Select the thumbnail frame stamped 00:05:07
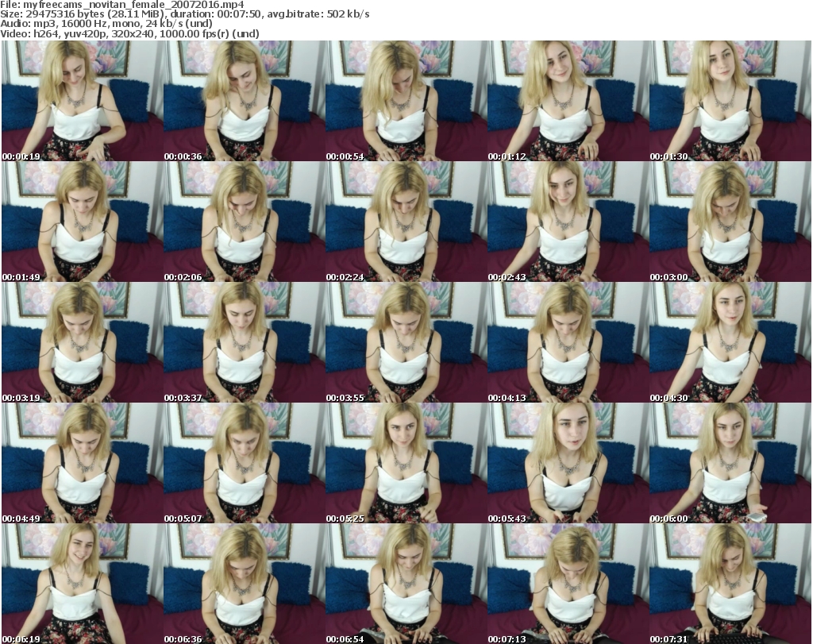The image size is (813, 644). pos(245,463)
